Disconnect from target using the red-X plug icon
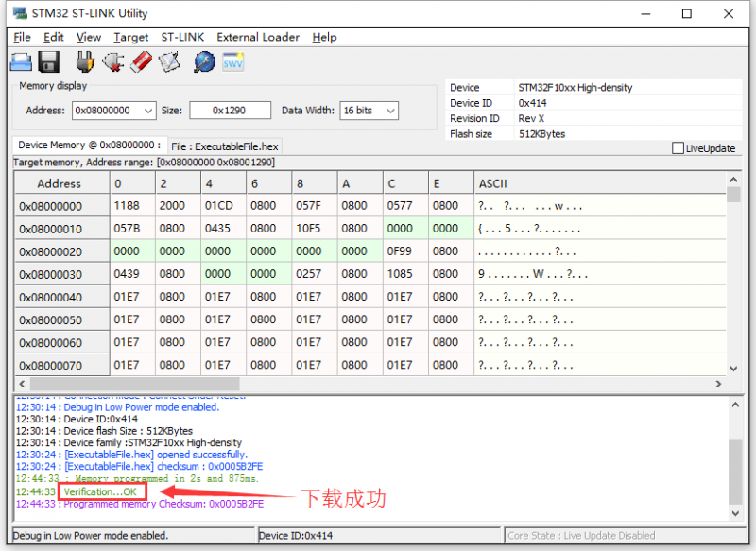 pyautogui.click(x=112, y=61)
